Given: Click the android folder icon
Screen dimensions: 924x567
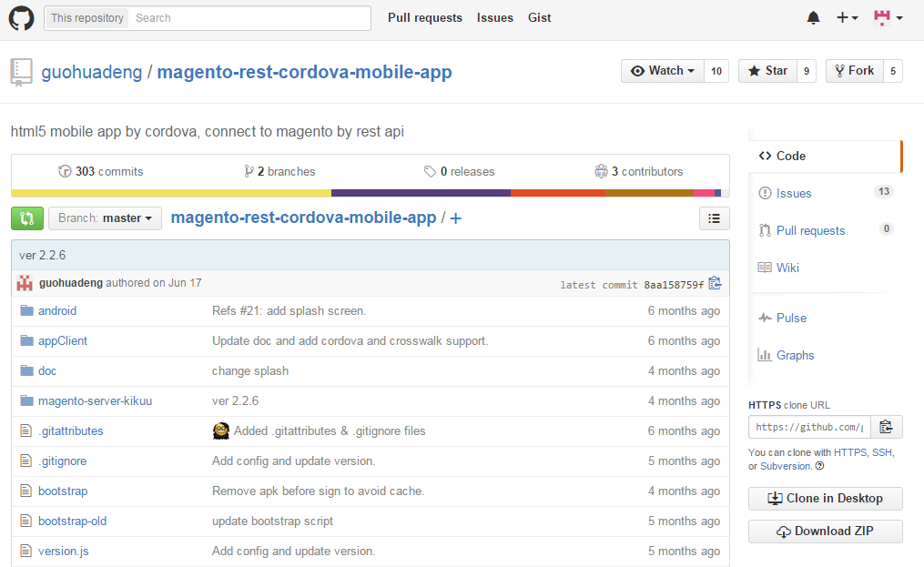Looking at the screenshot, I should coord(26,310).
